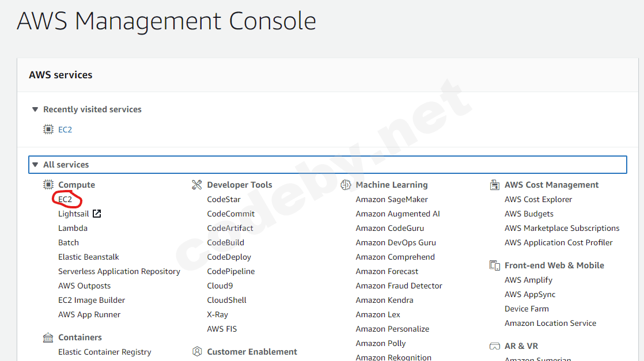Click the Compute category chip icon

(48, 185)
